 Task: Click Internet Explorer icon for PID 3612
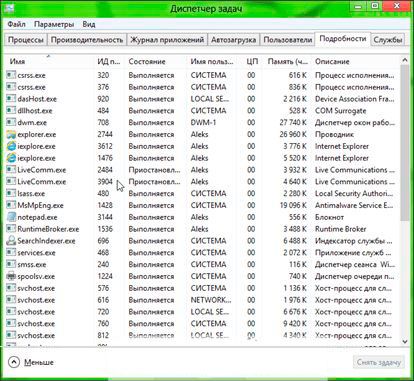pos(11,146)
